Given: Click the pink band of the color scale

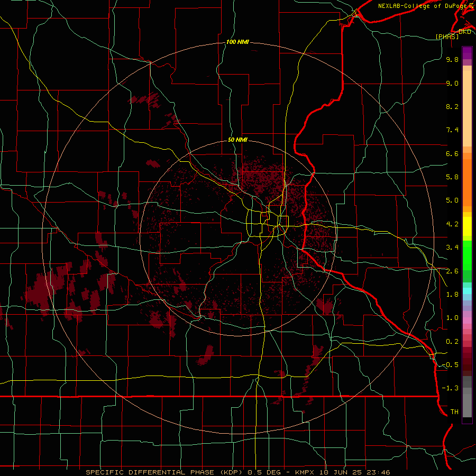Looking at the screenshot, I should pos(467,321).
